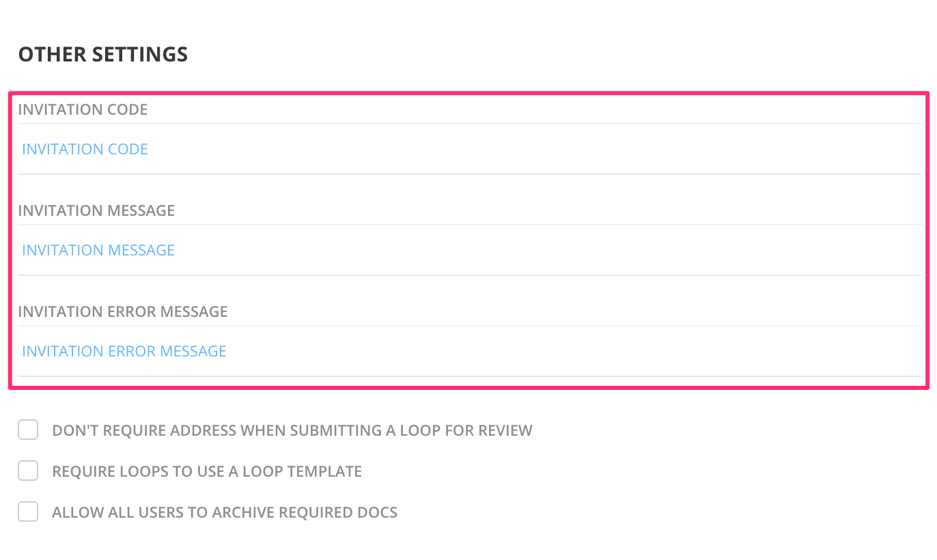Click the "Allow all users to archive" label text

point(225,513)
